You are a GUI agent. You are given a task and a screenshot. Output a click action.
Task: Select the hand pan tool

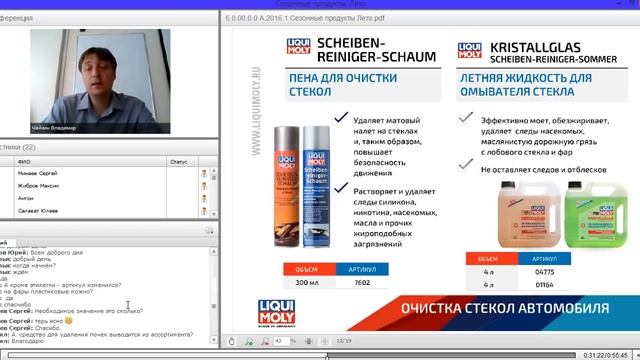[231, 341]
